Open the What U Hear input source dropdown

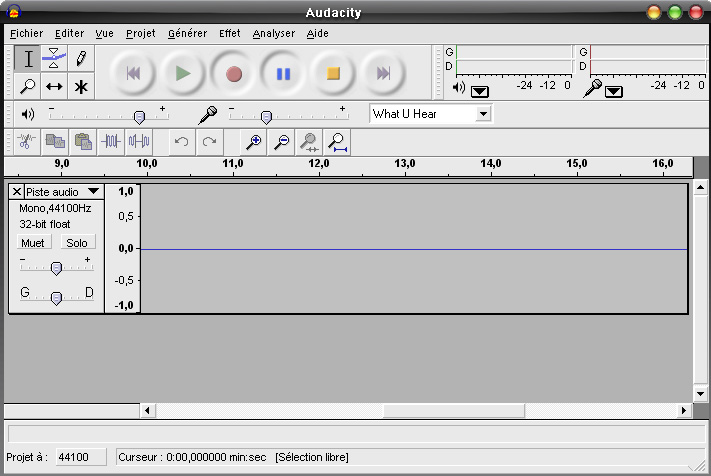[x=483, y=113]
